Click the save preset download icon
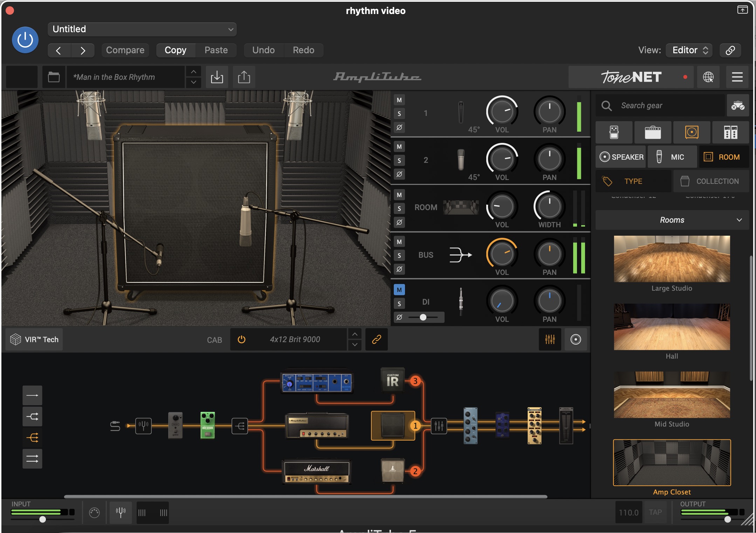756x533 pixels. coord(217,77)
